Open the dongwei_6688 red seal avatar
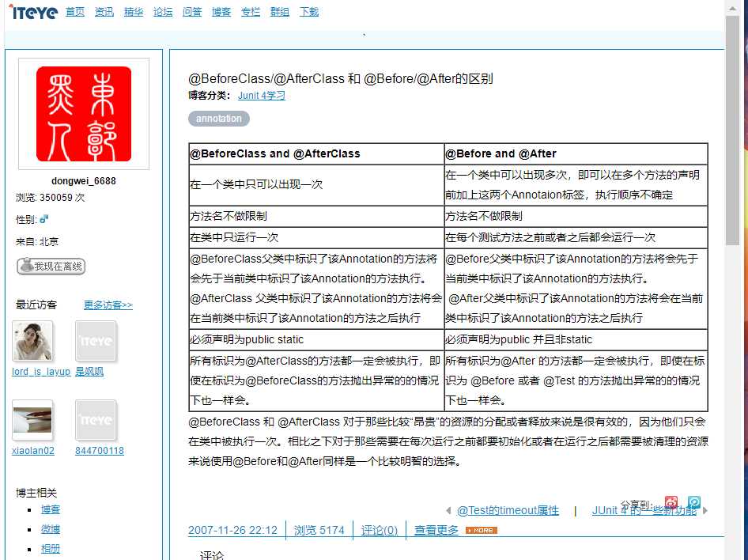 pos(84,114)
